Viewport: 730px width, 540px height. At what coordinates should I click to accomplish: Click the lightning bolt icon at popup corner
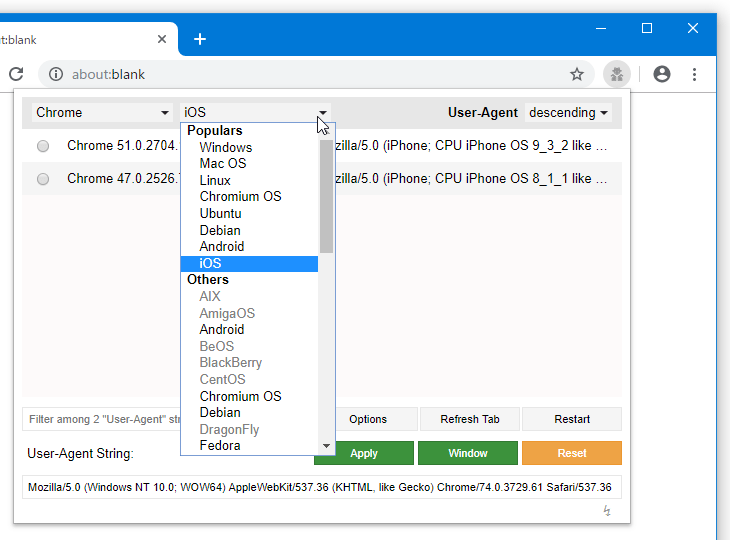607,511
